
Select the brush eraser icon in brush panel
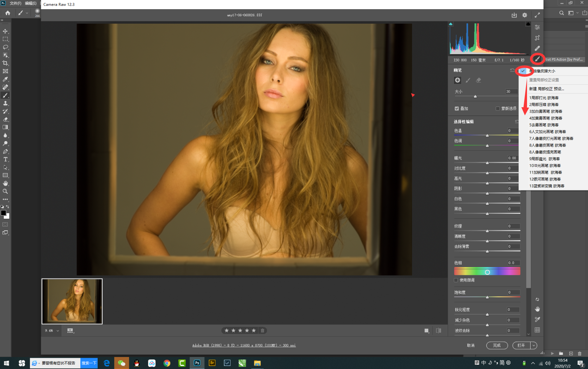(478, 80)
